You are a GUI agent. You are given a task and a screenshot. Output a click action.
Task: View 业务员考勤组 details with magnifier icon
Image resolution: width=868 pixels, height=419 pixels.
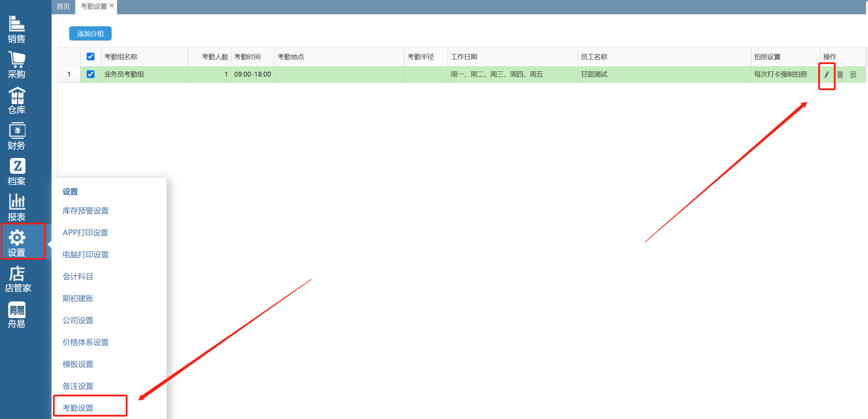pos(853,74)
